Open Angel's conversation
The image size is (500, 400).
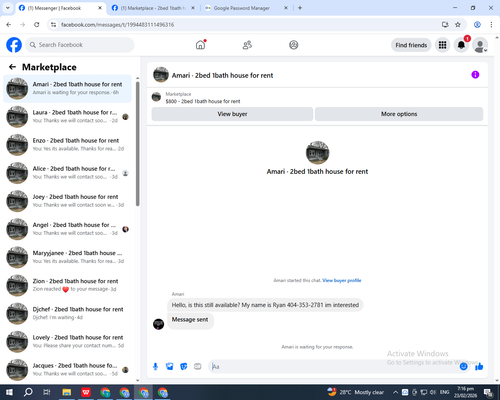(x=67, y=229)
